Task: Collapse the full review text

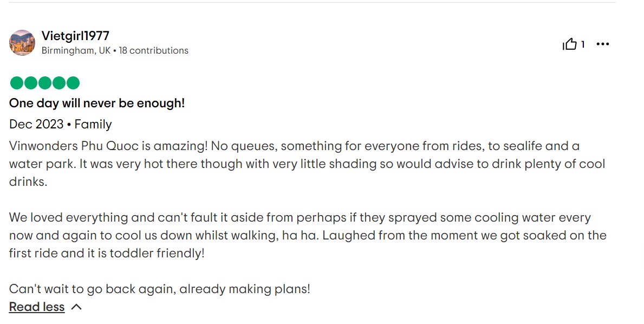Action: [x=36, y=307]
